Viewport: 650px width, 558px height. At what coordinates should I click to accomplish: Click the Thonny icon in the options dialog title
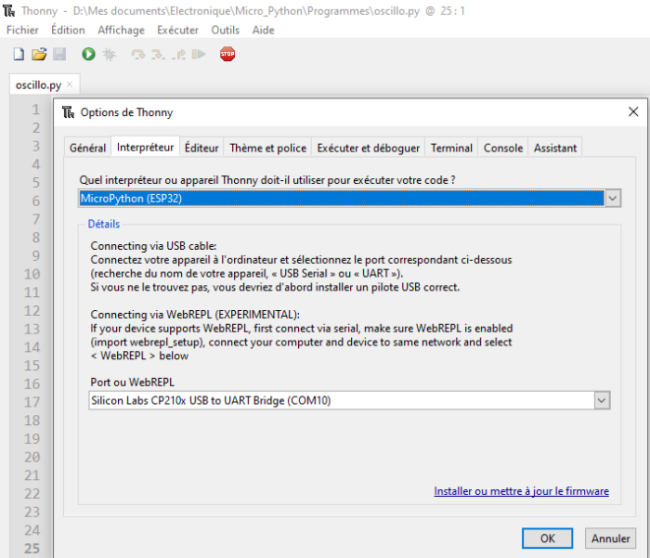[68, 112]
